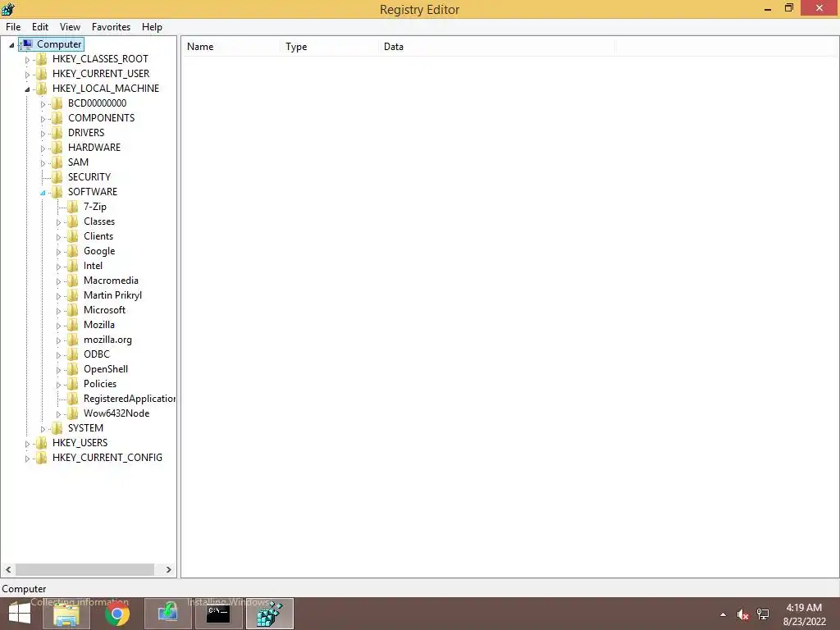
Task: Click the Type column header
Action: (x=328, y=47)
